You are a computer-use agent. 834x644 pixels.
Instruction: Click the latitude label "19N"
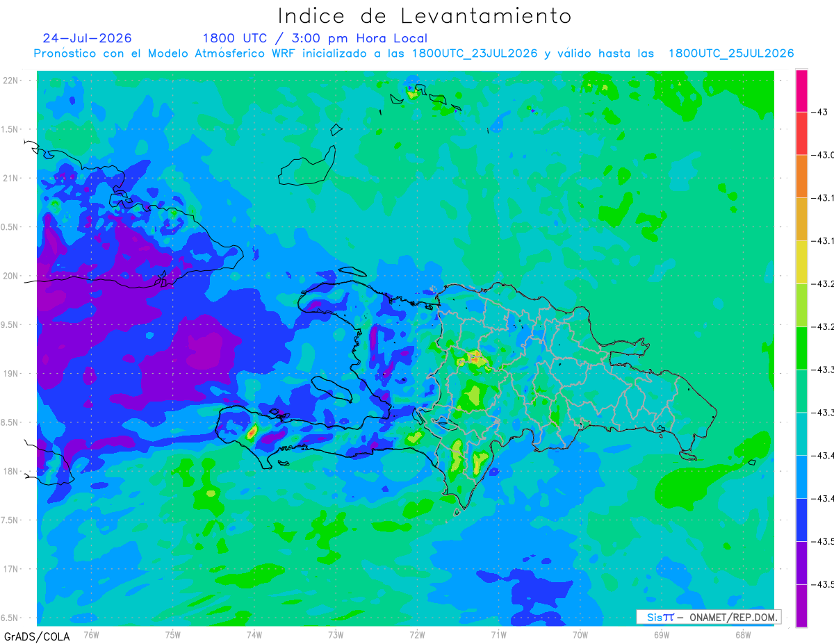click(x=11, y=373)
